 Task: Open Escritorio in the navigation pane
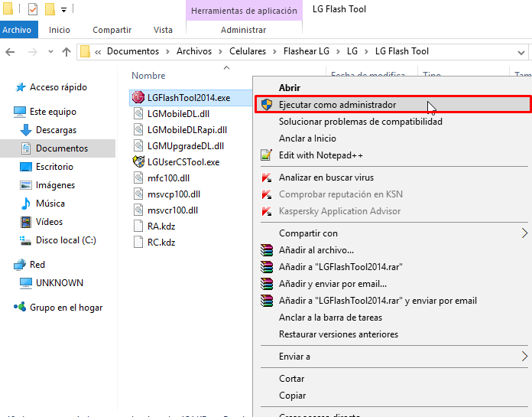pyautogui.click(x=54, y=167)
